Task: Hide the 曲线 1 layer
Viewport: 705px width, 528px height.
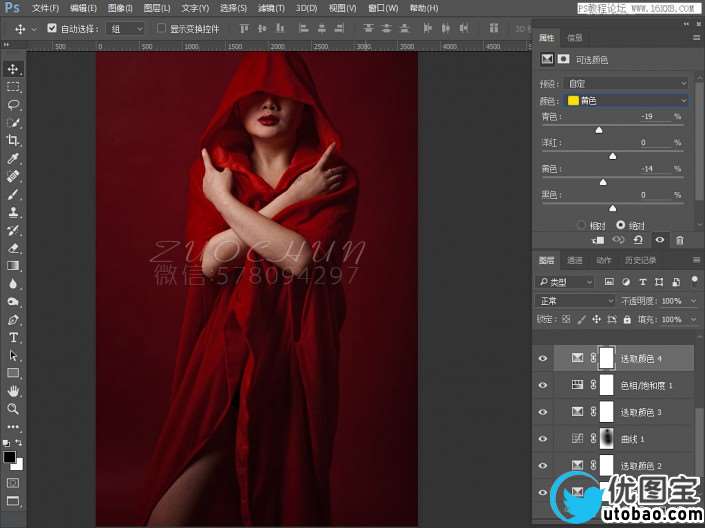Action: [543, 438]
